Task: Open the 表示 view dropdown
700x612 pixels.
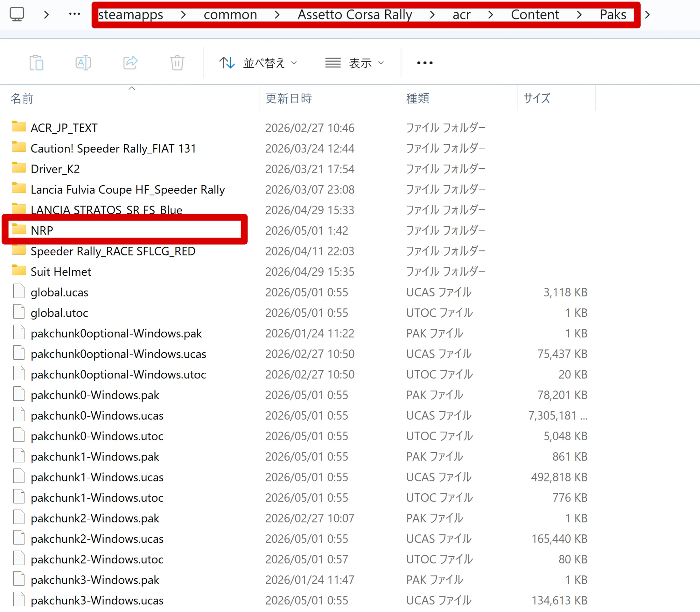Action: [354, 63]
